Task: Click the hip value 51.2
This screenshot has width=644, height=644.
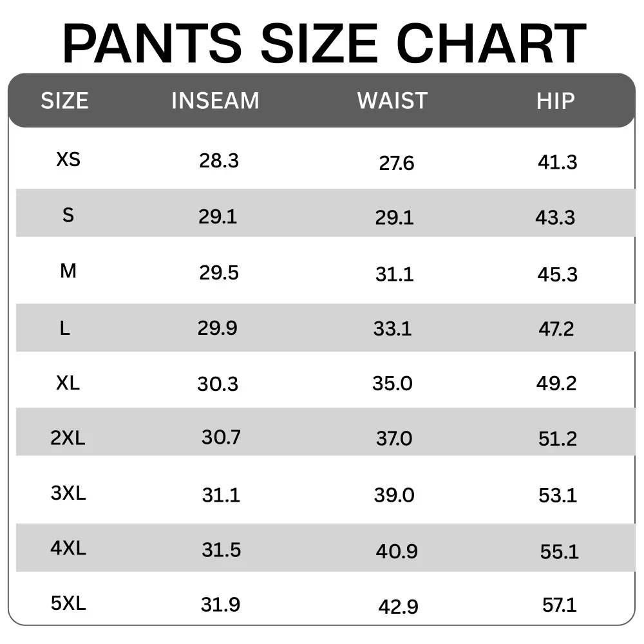Action: click(558, 439)
